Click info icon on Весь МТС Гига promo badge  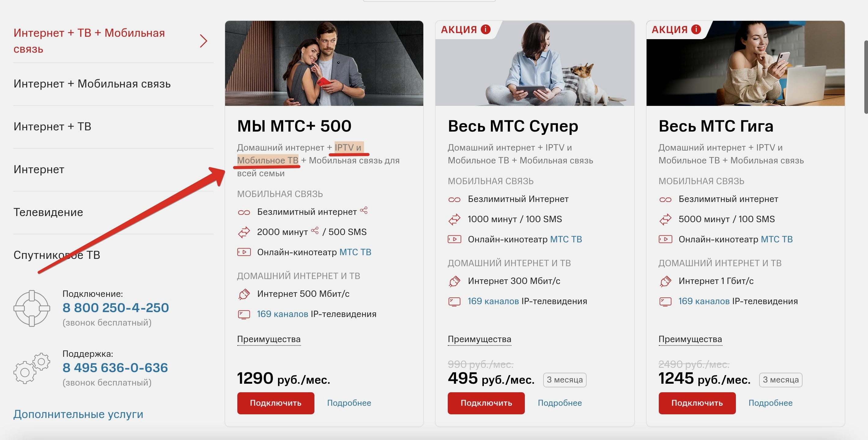pos(696,29)
